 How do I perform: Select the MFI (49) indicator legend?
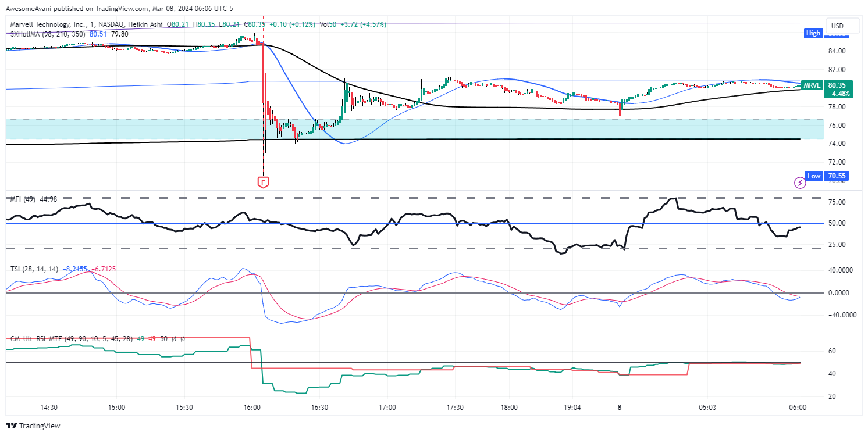[23, 199]
